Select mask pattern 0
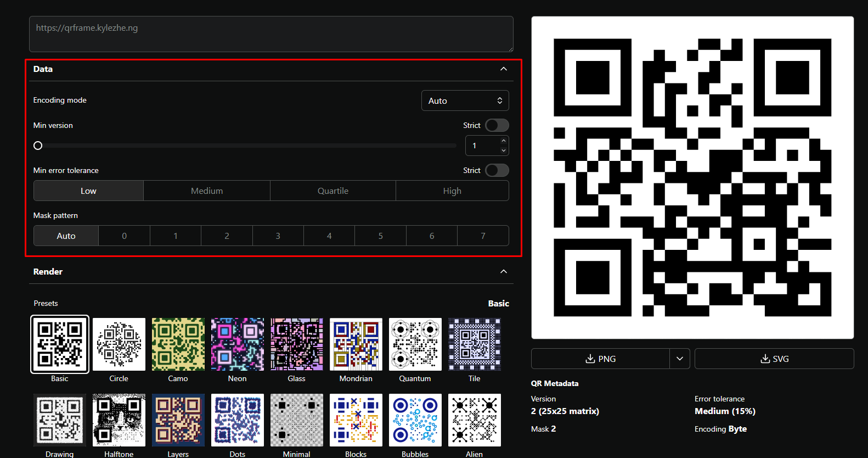 [124, 236]
